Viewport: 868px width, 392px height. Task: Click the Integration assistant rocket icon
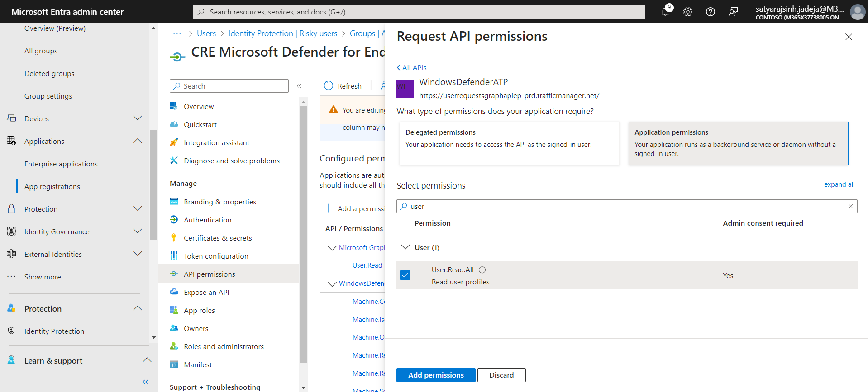pos(174,142)
